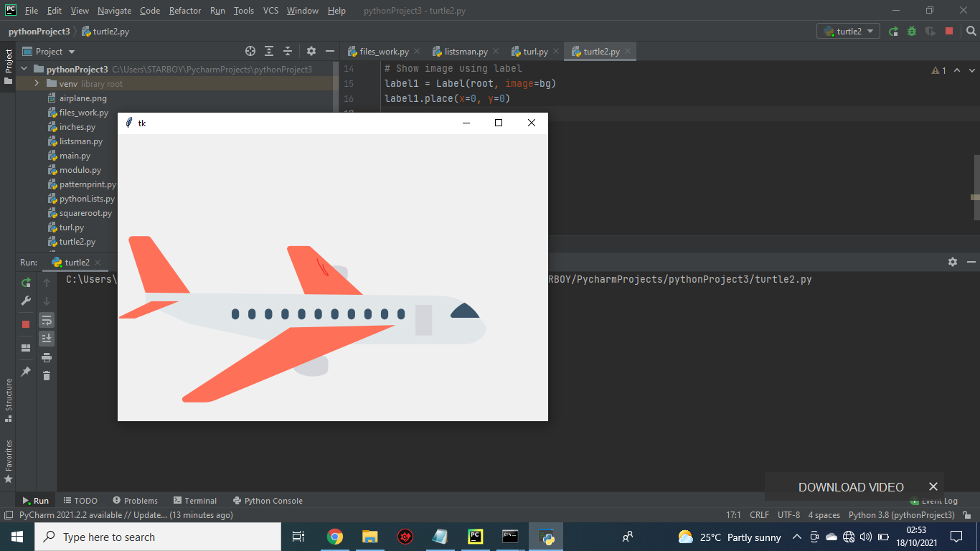Click Python 3.8 interpreter in status bar
Viewport: 980px width, 551px height.
coord(901,515)
